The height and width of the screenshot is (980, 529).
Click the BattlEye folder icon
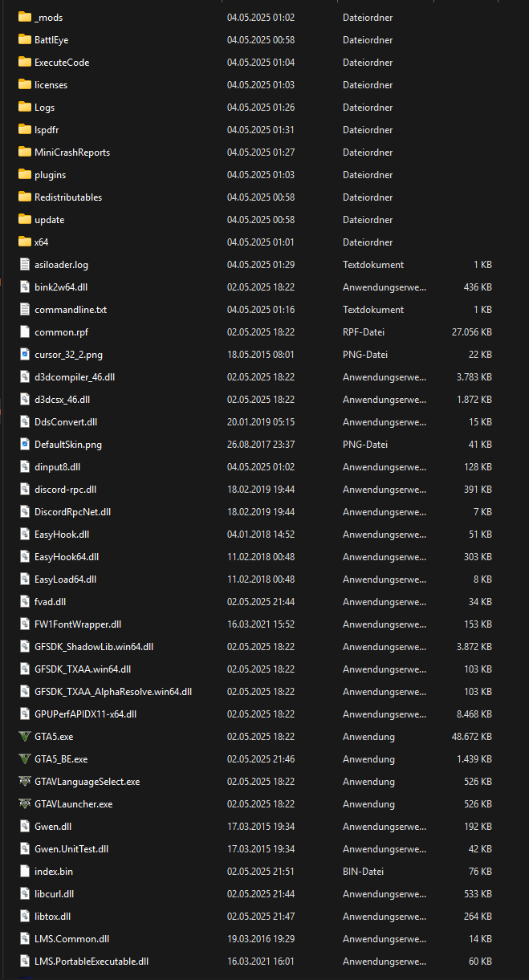(24, 39)
